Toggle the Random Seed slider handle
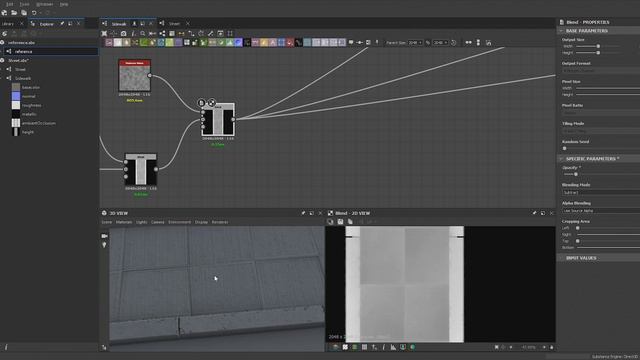 (564, 149)
